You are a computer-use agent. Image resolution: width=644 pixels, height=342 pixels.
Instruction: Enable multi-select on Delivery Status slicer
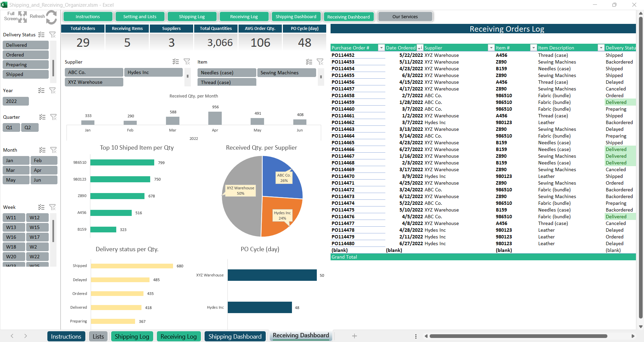41,35
